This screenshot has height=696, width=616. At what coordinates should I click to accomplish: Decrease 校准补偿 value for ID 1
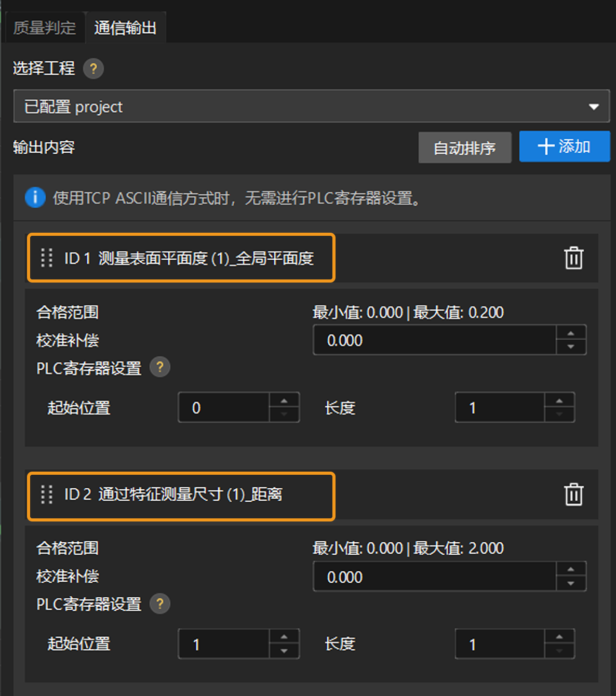pos(571,347)
